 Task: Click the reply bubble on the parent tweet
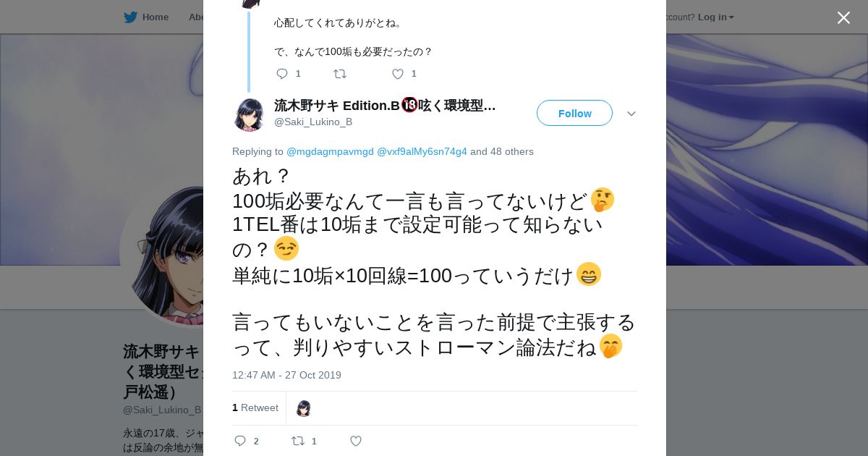(282, 74)
